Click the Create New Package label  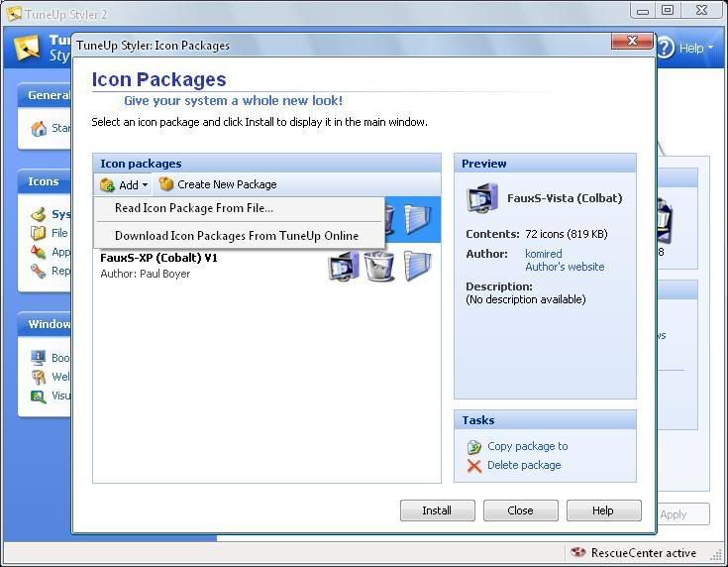click(227, 184)
